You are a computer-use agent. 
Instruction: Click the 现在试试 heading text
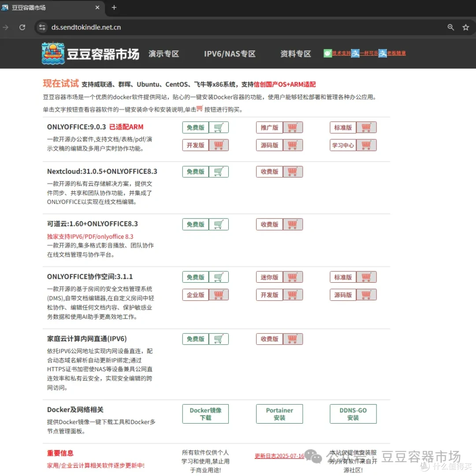(x=61, y=83)
